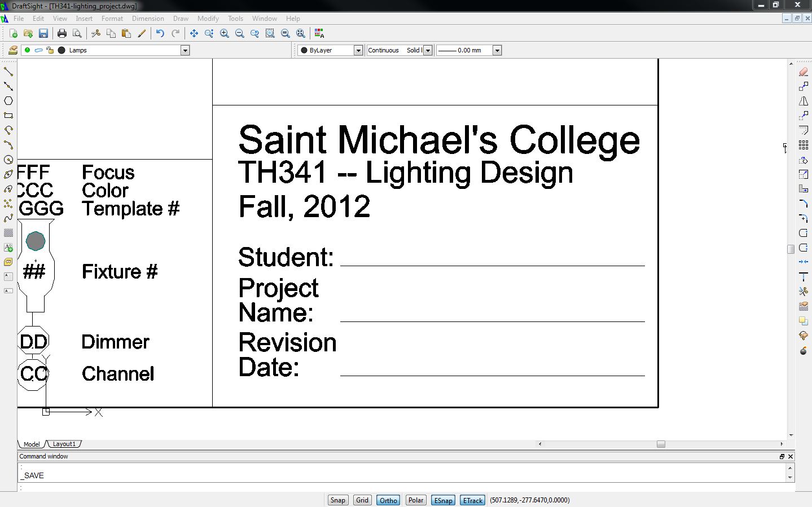812x507 pixels.
Task: Click the Cut scissors icon in top toolbar
Action: point(96,33)
